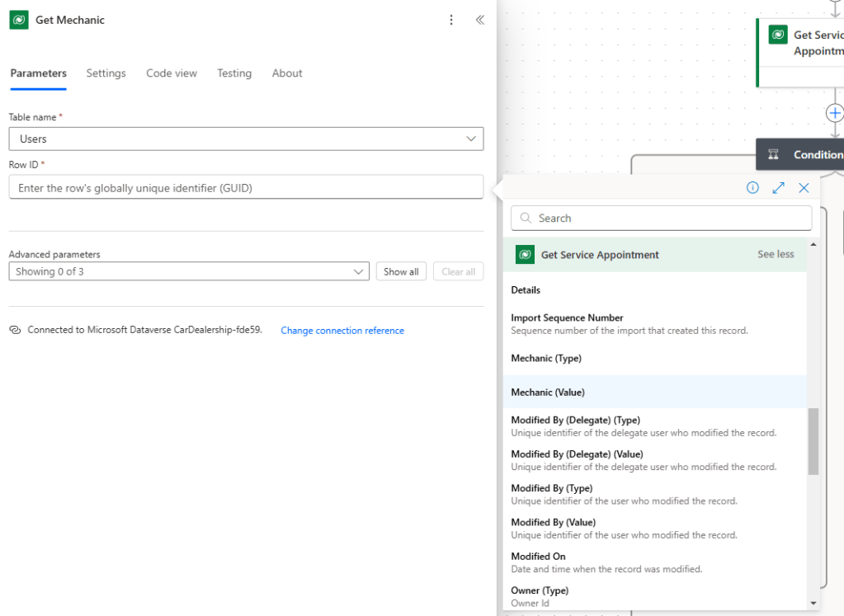The height and width of the screenshot is (616, 844).
Task: Click the info icon in dynamic content popup
Action: click(752, 188)
